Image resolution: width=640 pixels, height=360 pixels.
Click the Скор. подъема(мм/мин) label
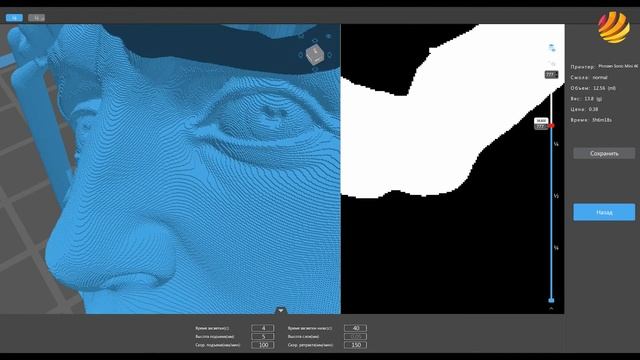[x=218, y=345]
